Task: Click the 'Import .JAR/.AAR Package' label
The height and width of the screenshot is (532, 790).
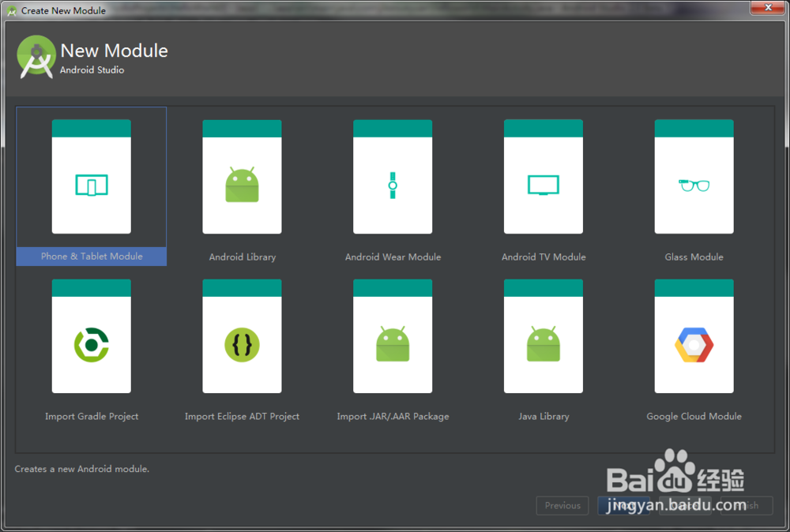Action: point(393,416)
